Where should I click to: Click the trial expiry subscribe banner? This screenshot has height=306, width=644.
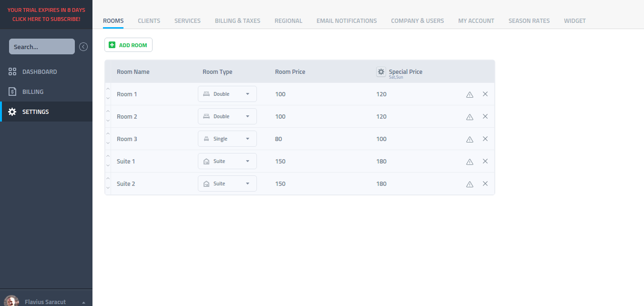pyautogui.click(x=46, y=14)
